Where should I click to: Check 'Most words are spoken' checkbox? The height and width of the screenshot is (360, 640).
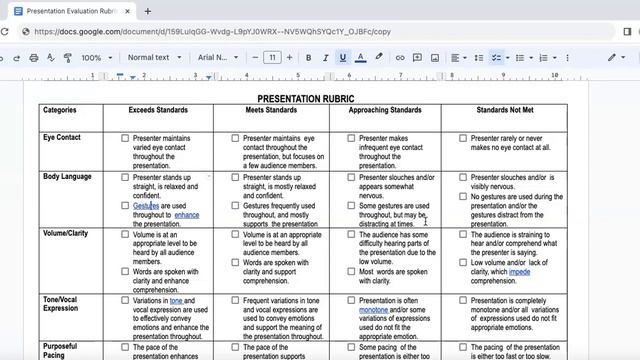[x=351, y=271]
